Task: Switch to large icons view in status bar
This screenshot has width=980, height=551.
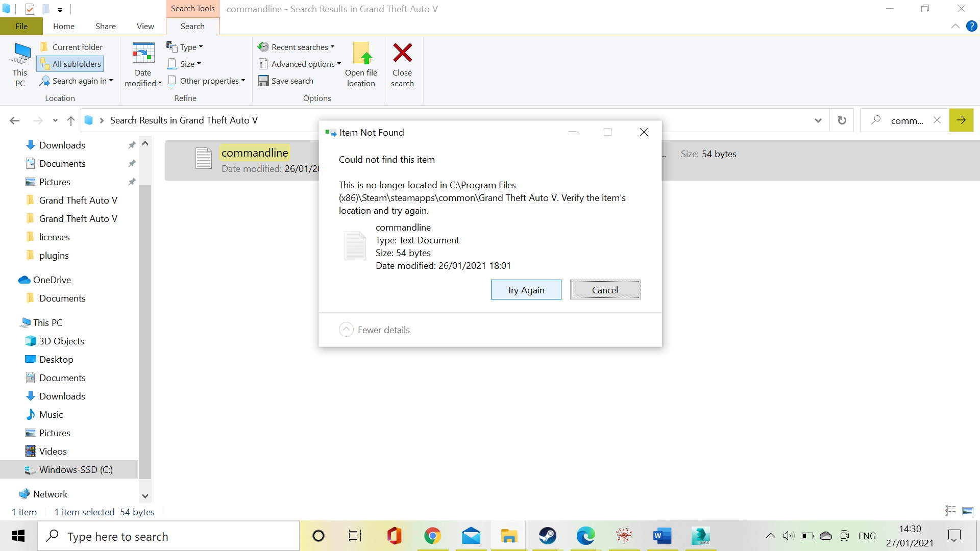Action: pos(967,511)
